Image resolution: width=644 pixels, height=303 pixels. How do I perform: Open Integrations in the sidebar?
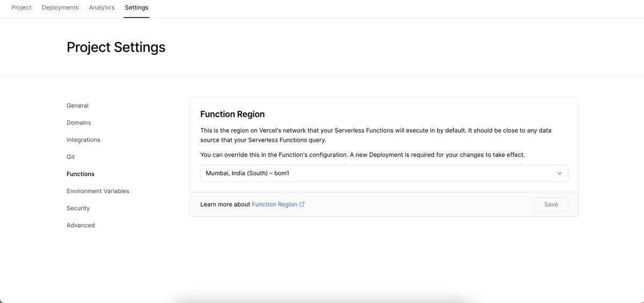point(83,140)
